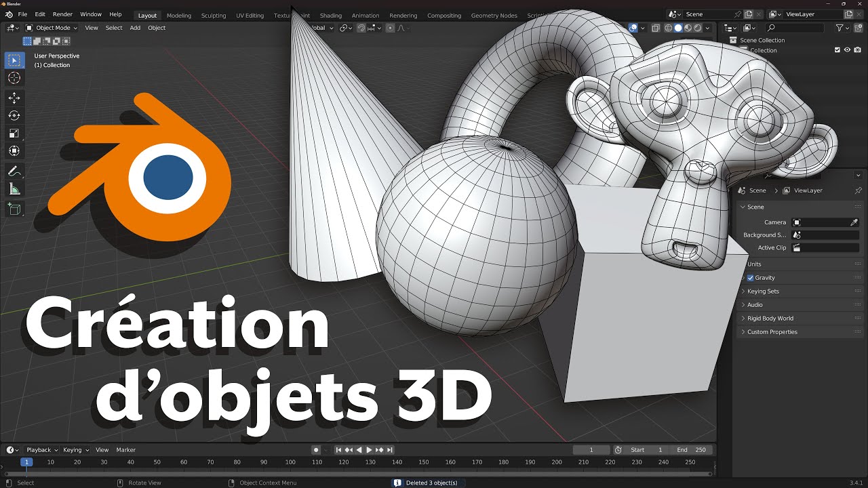Image resolution: width=868 pixels, height=488 pixels.
Task: Select the Annotate tool
Action: coord(14,171)
